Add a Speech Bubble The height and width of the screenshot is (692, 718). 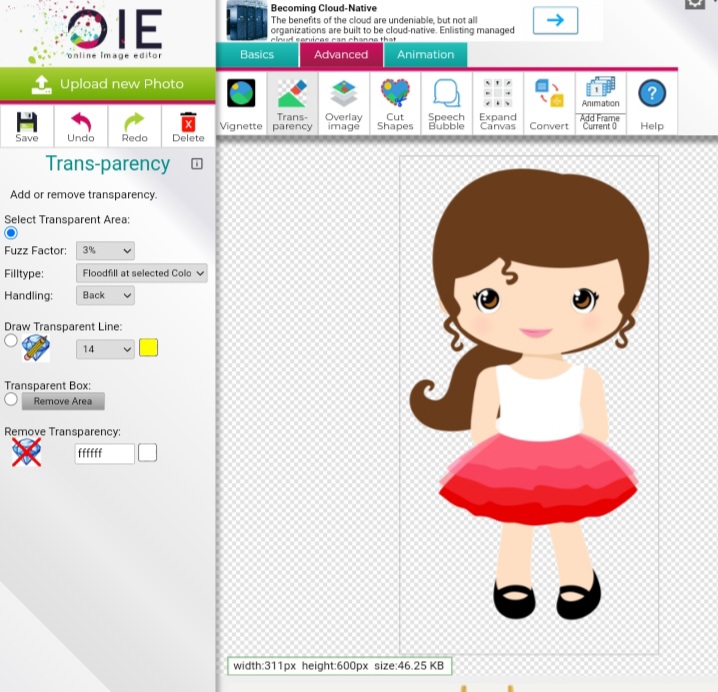point(446,95)
